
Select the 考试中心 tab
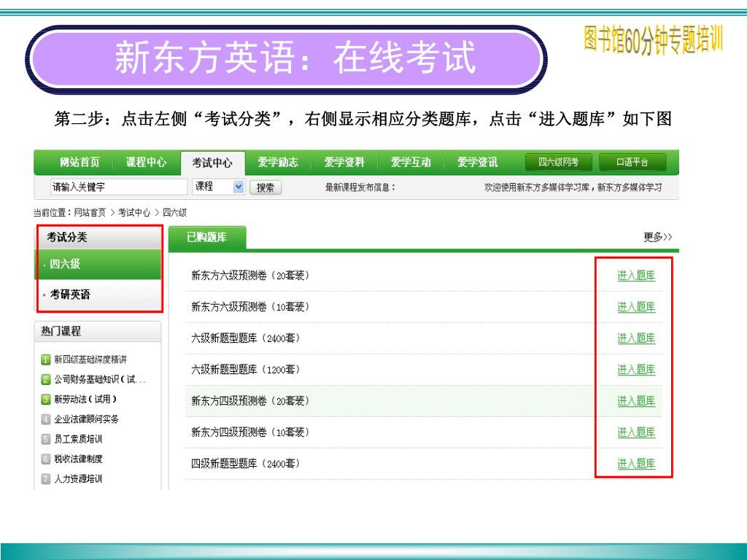pyautogui.click(x=212, y=163)
